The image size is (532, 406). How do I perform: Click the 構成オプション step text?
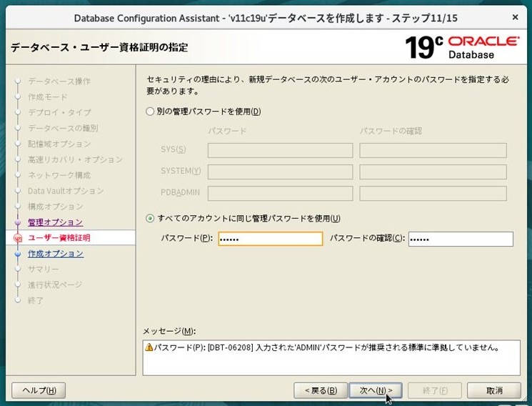pyautogui.click(x=55, y=207)
